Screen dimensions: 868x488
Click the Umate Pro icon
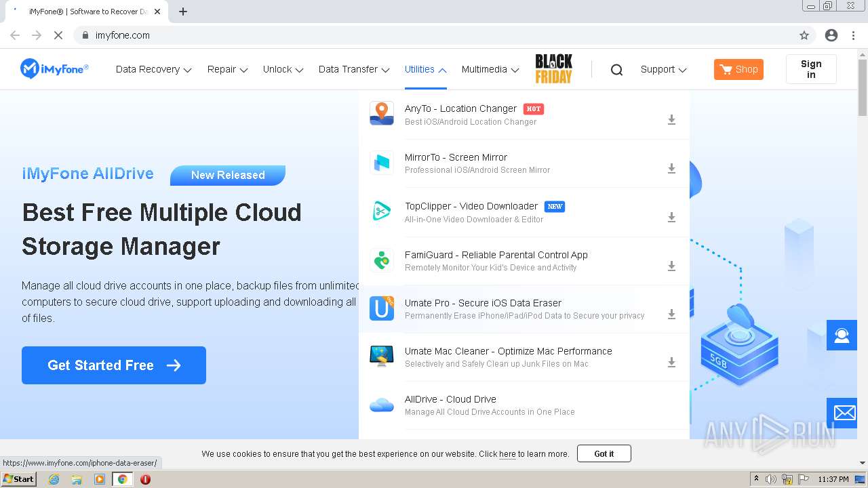(382, 308)
